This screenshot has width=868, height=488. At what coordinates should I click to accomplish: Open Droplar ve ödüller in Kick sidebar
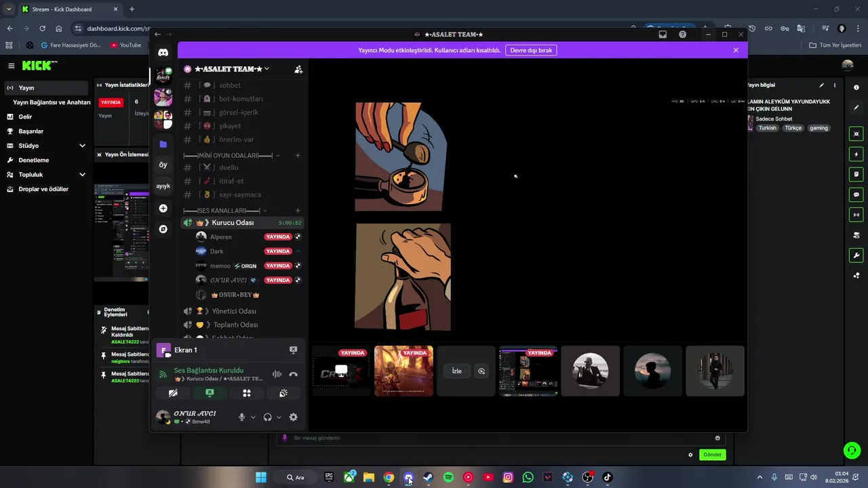(x=45, y=189)
